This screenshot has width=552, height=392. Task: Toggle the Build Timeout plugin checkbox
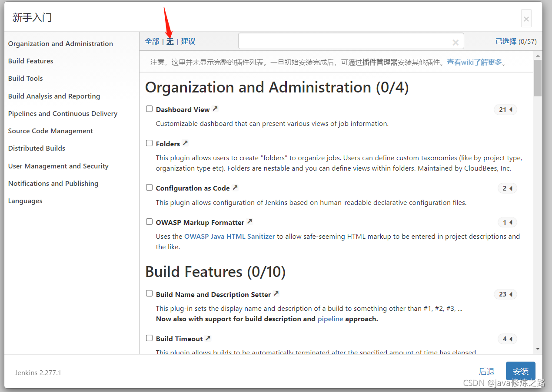(150, 338)
